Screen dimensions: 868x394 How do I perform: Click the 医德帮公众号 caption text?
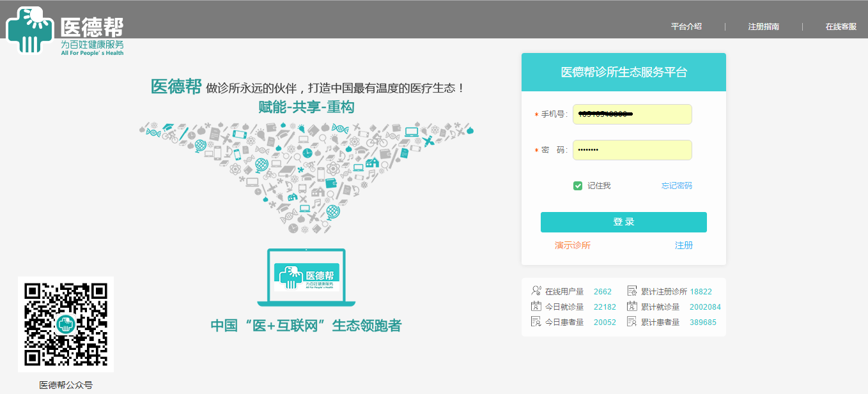[66, 385]
